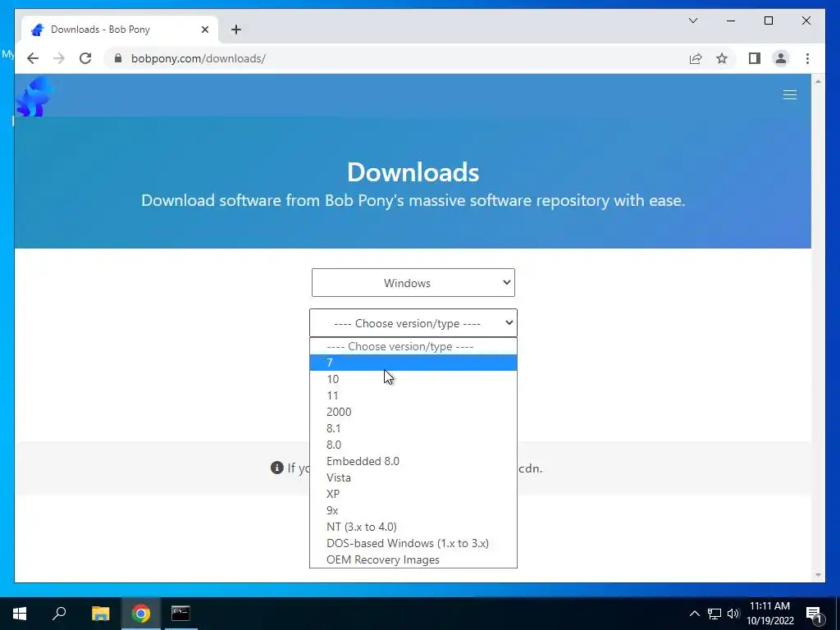
Task: Open the hamburger navigation menu
Action: [x=790, y=95]
